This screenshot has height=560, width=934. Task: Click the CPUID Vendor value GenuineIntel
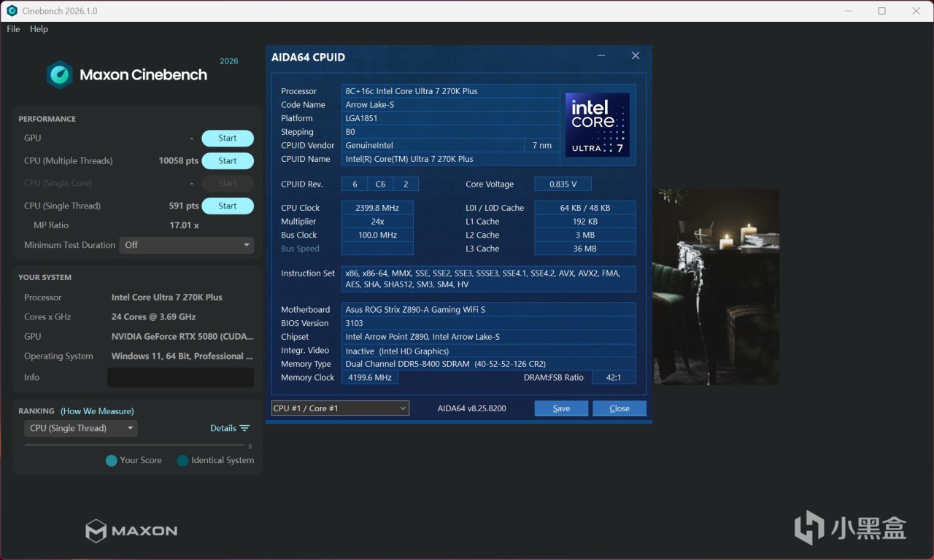(433, 145)
